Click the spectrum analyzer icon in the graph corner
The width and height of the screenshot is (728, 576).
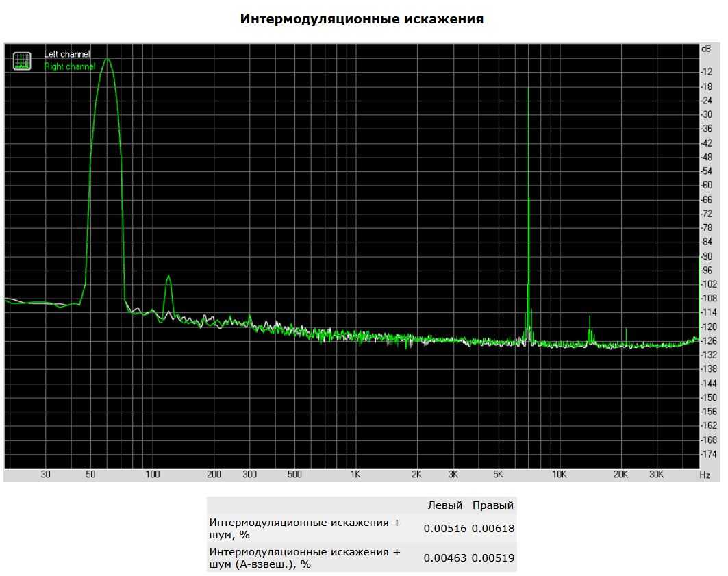(x=23, y=60)
